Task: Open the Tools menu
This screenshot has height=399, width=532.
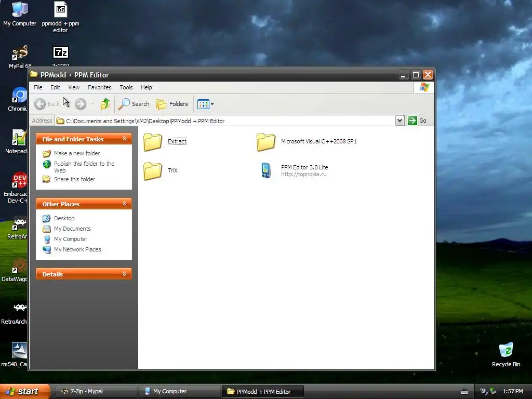Action: click(126, 87)
